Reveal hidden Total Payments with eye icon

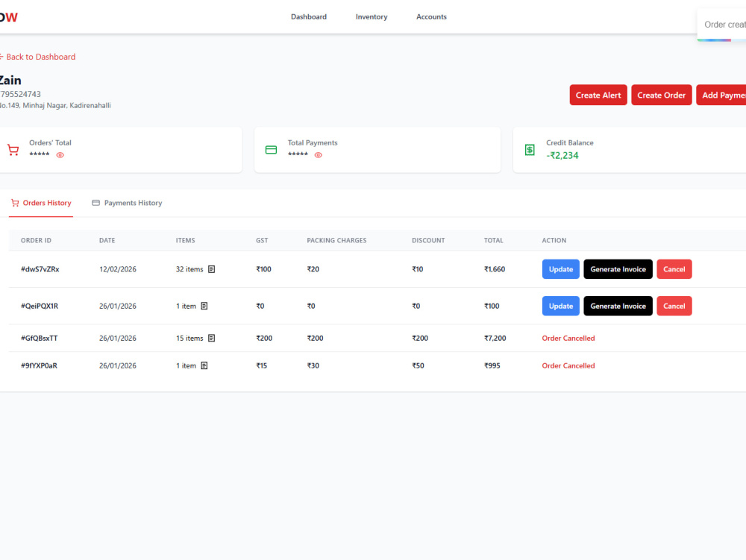pyautogui.click(x=319, y=155)
